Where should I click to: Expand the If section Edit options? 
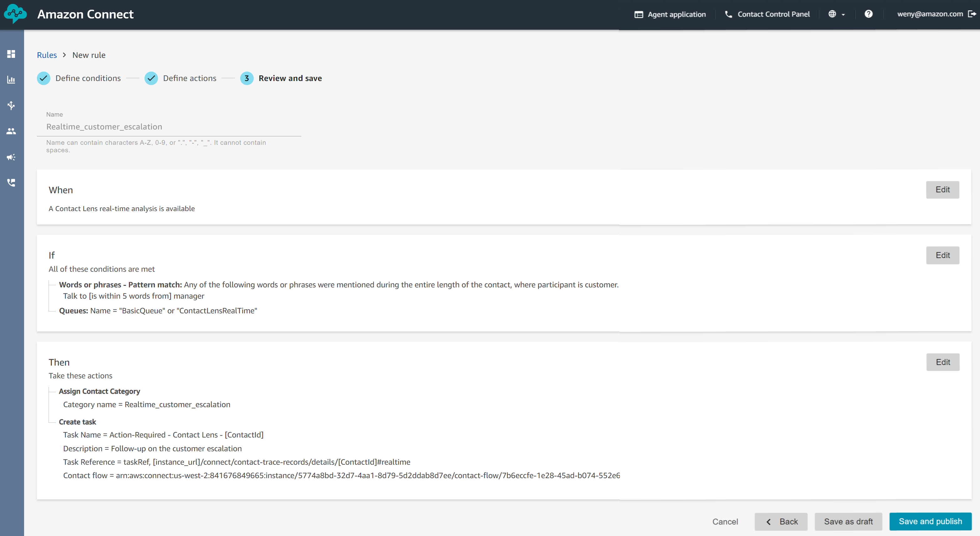pyautogui.click(x=942, y=255)
